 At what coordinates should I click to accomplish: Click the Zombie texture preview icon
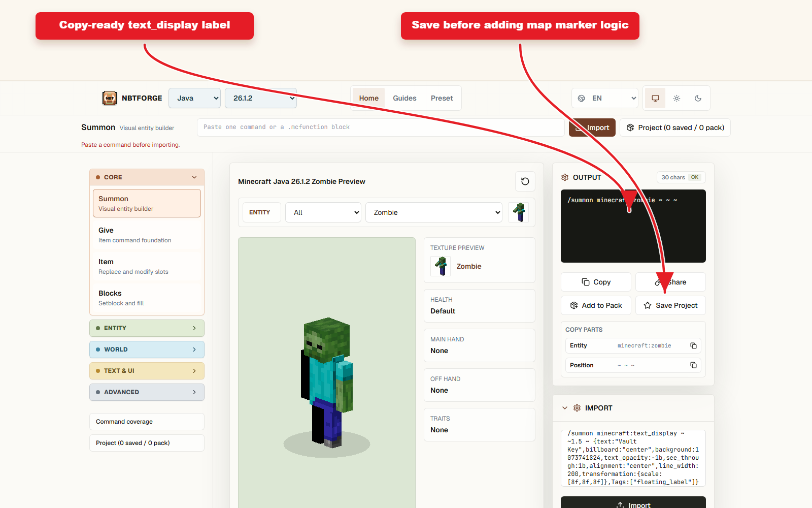tap(441, 266)
